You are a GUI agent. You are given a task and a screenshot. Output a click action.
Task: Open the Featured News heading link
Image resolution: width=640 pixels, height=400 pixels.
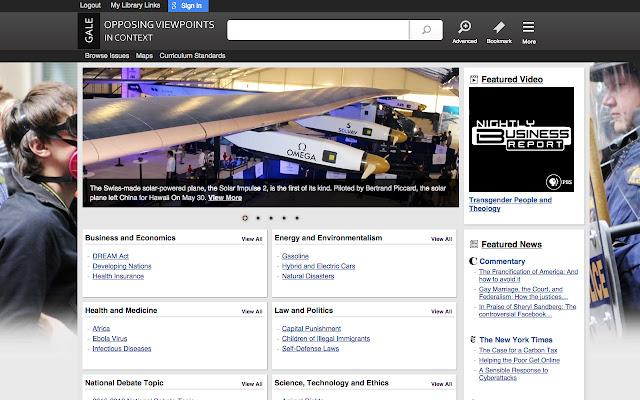point(511,244)
